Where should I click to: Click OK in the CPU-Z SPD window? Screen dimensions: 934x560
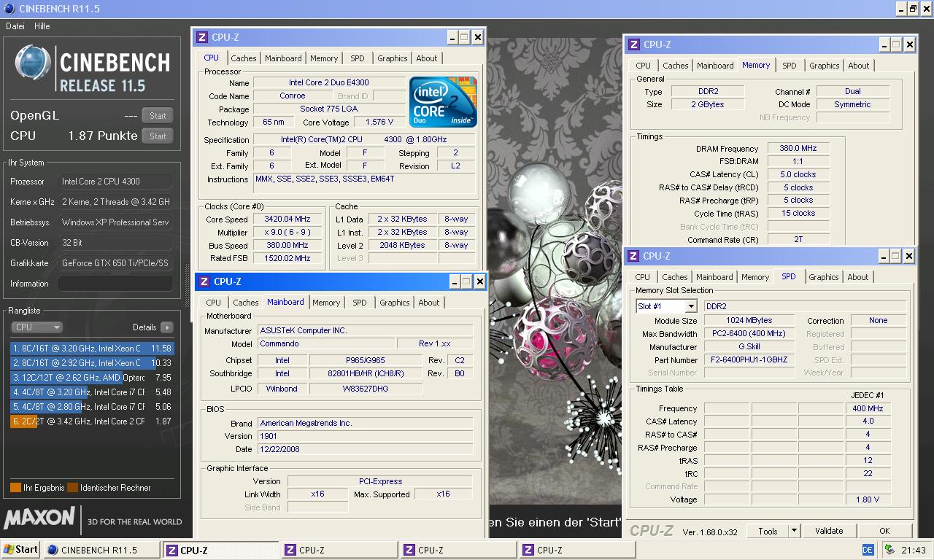click(x=884, y=531)
